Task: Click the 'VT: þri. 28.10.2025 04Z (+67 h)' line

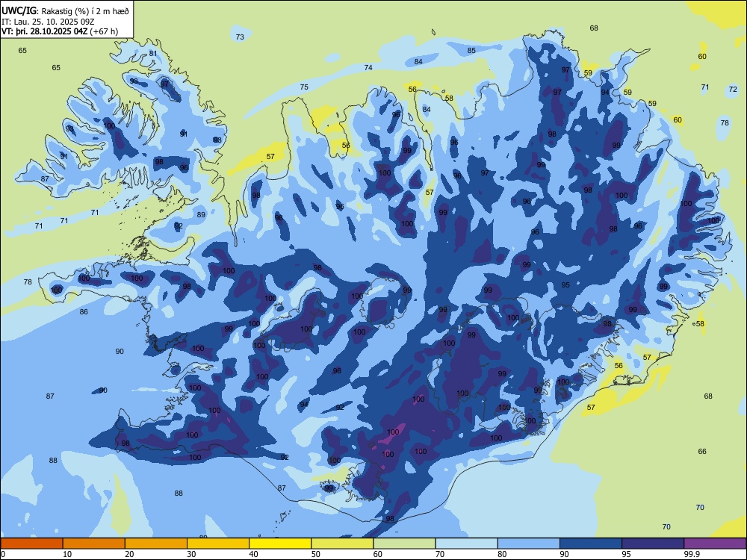Action: [60, 31]
